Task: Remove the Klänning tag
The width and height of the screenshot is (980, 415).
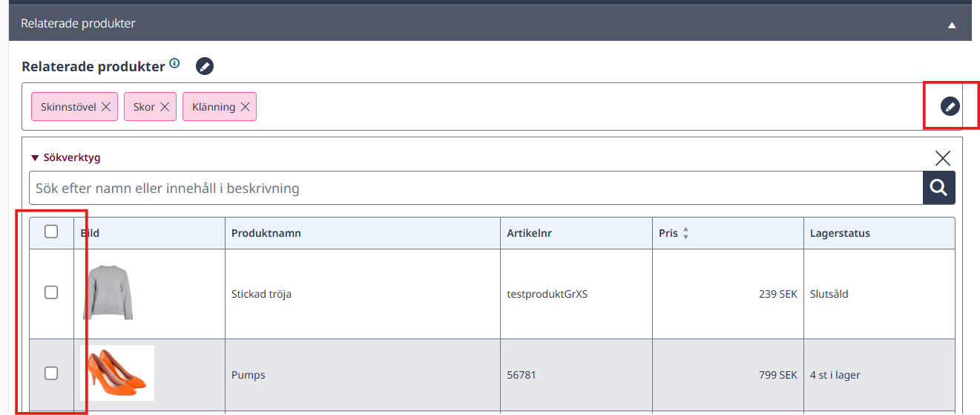Action: click(245, 107)
